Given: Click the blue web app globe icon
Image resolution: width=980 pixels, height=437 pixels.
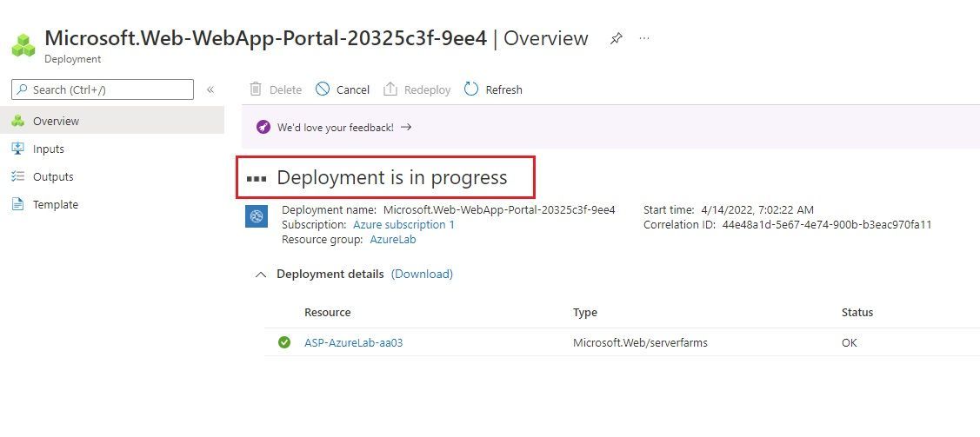Looking at the screenshot, I should [x=257, y=216].
